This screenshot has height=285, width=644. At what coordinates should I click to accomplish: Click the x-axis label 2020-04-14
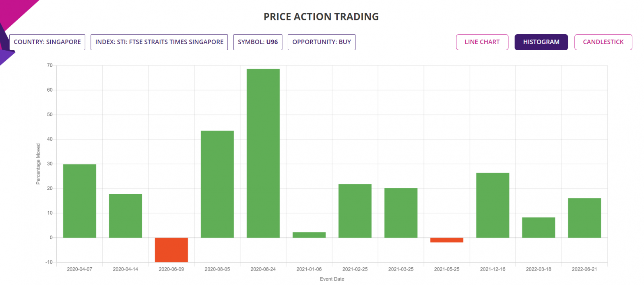[126, 269]
